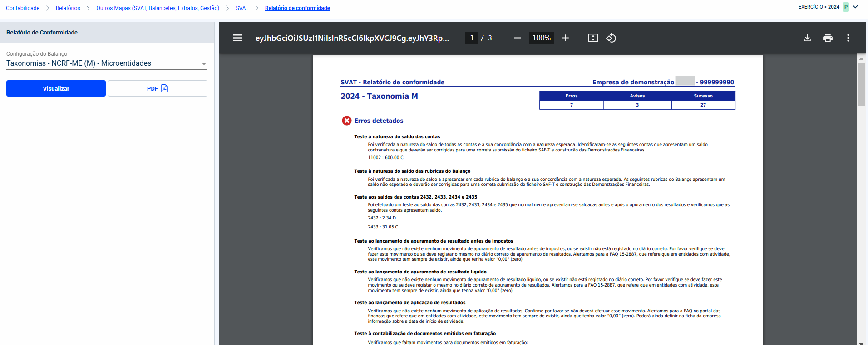Image resolution: width=868 pixels, height=345 pixels.
Task: Export the report with PDF button
Action: [x=158, y=88]
